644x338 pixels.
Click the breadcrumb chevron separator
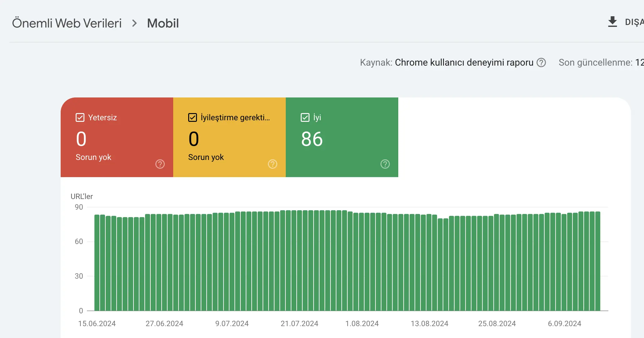[x=134, y=23]
